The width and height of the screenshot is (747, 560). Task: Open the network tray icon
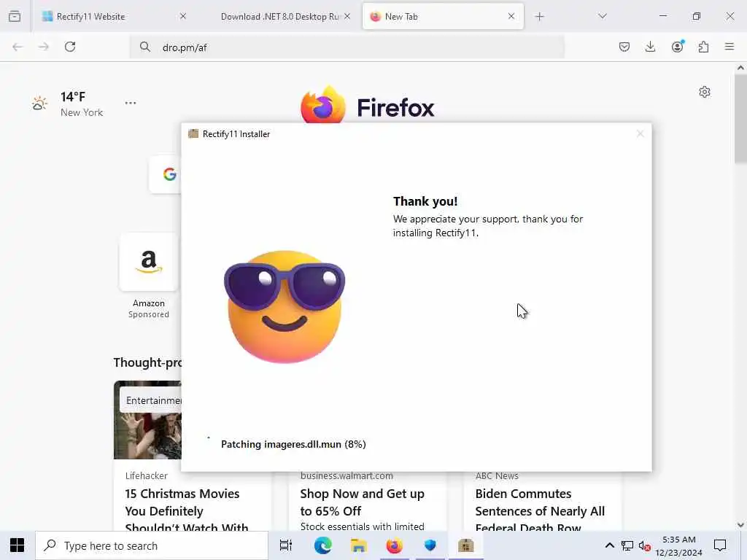tap(627, 545)
